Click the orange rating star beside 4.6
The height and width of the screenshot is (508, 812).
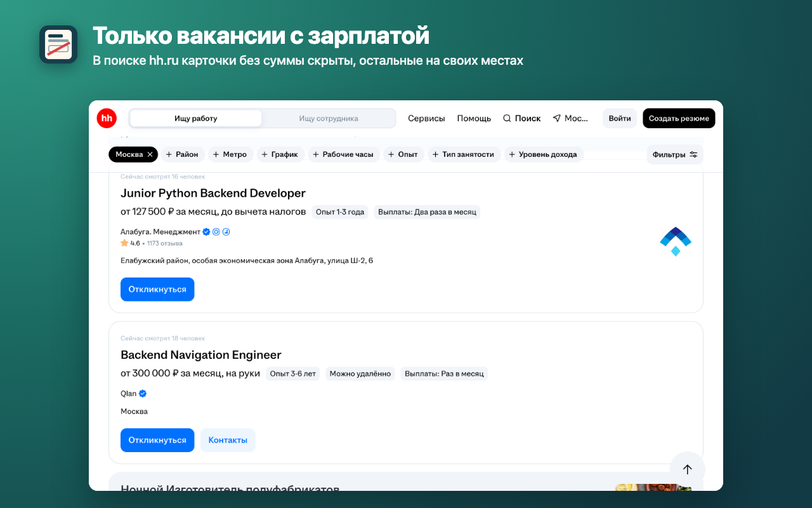[124, 243]
